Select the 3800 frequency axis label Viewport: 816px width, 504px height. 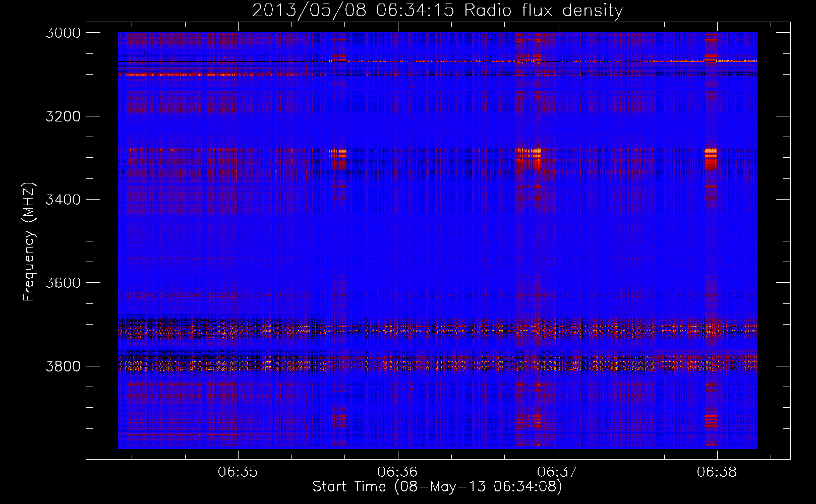(x=63, y=366)
